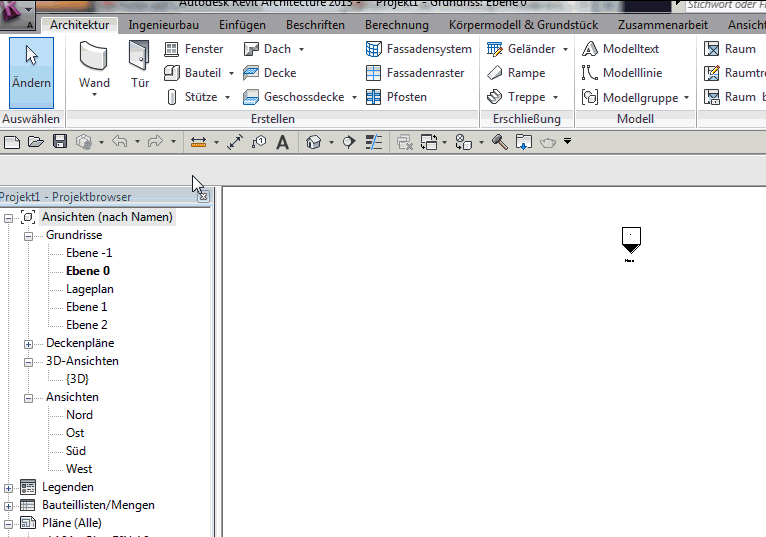
Task: Click the New project icon in quick access toolbar
Action: (x=12, y=142)
